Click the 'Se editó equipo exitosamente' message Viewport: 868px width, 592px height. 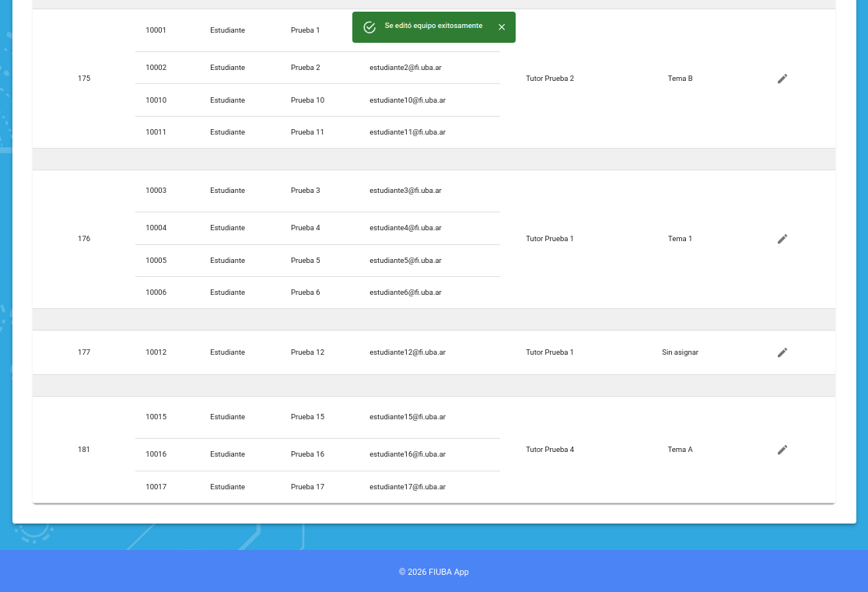coord(433,26)
